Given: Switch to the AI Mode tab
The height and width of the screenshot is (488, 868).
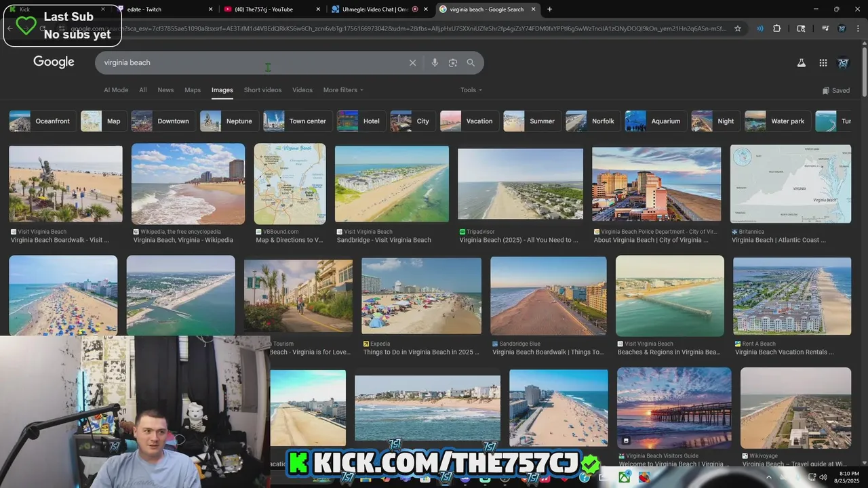Looking at the screenshot, I should coord(116,90).
